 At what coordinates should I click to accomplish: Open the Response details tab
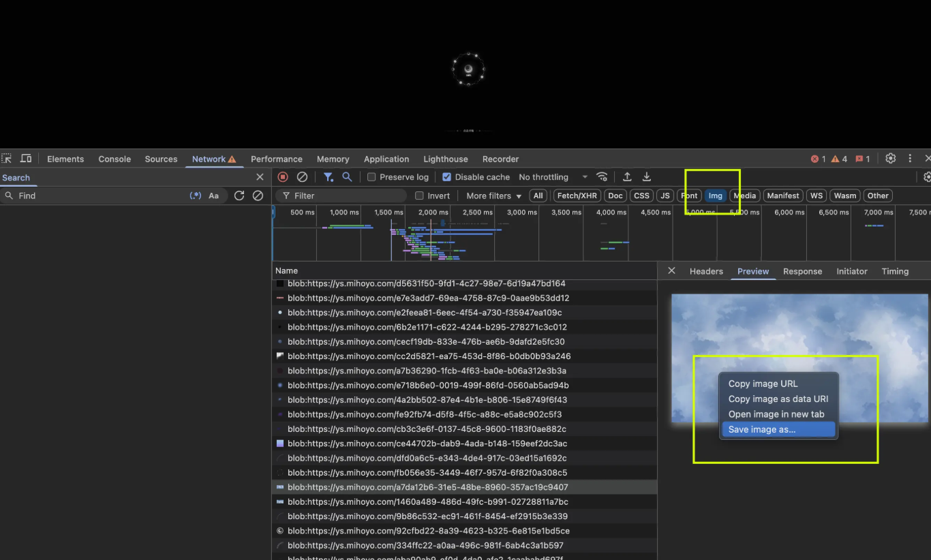(802, 271)
